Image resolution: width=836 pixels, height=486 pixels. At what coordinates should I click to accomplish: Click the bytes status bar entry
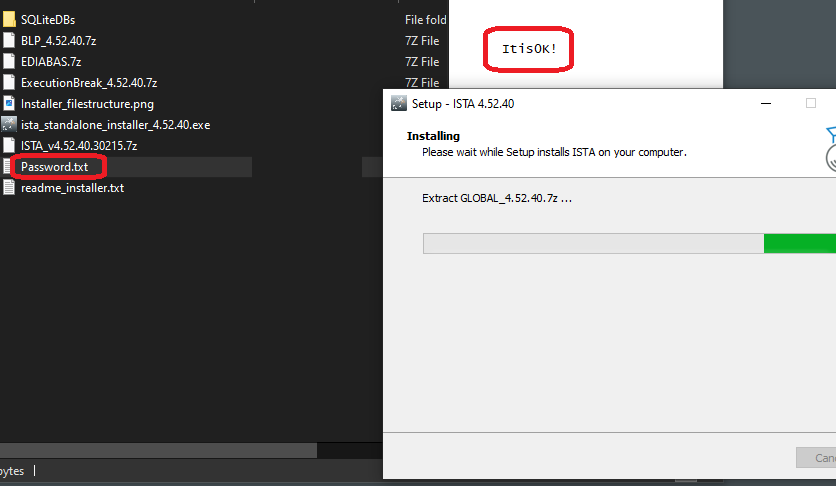[12, 471]
